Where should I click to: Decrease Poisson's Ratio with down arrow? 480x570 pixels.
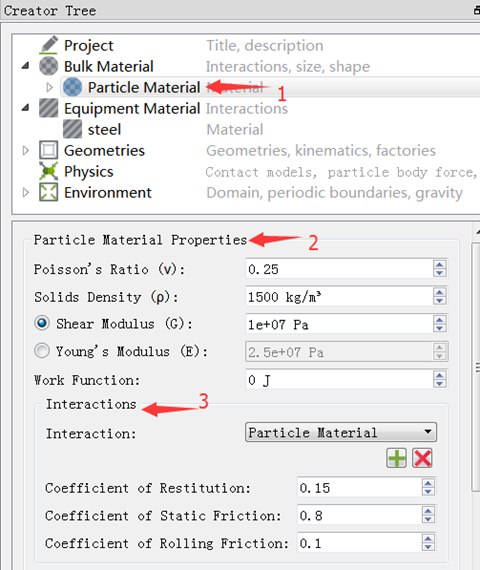coord(440,273)
